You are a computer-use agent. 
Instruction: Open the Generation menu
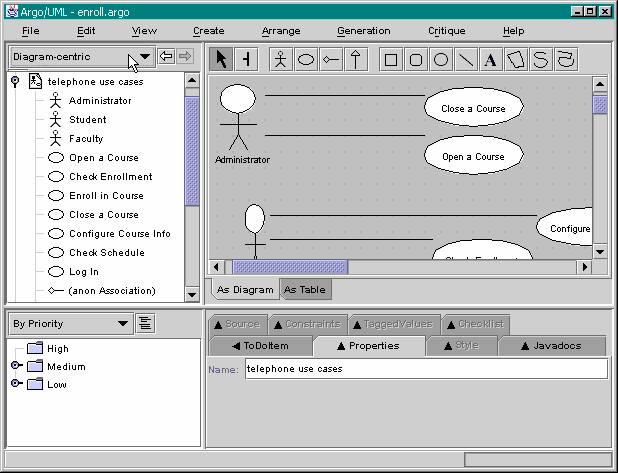[363, 31]
